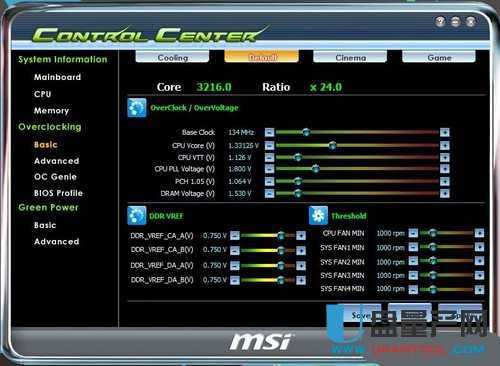
Task: Lower SYS FAN4 MIN rpm
Action: (413, 289)
